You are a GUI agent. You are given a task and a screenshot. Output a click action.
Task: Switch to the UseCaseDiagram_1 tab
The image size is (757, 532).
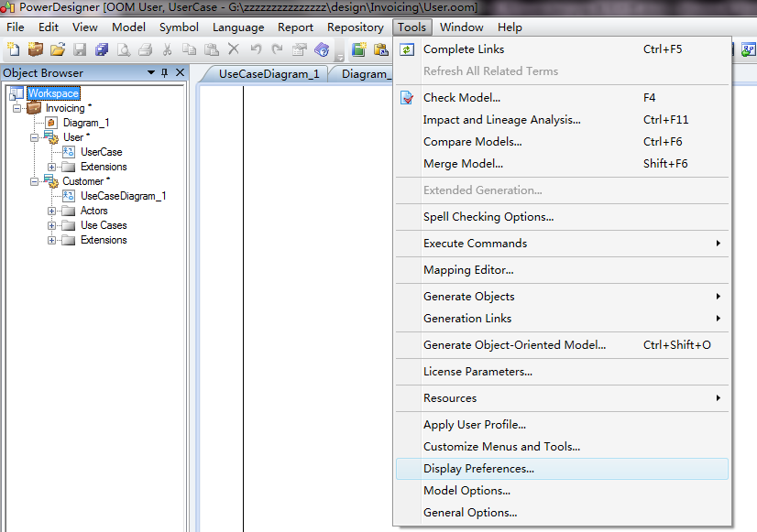[x=269, y=74]
